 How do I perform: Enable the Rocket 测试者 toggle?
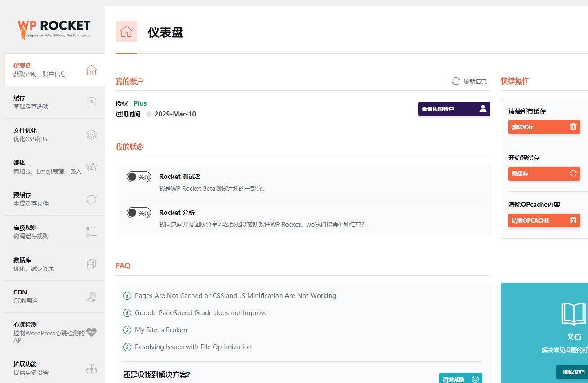point(138,177)
